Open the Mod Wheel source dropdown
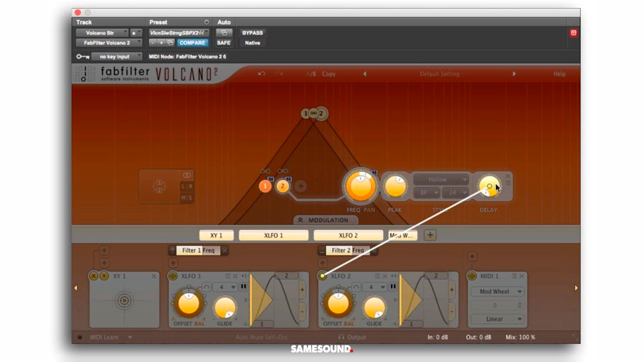Screen dimensions: 644x362 click(x=497, y=292)
